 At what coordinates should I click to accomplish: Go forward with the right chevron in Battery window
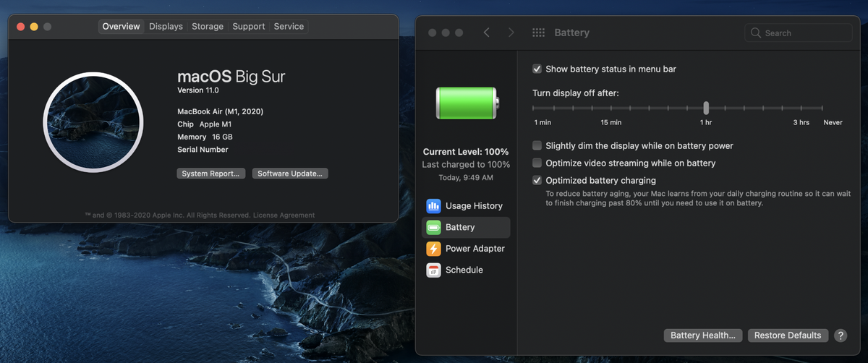coord(511,33)
